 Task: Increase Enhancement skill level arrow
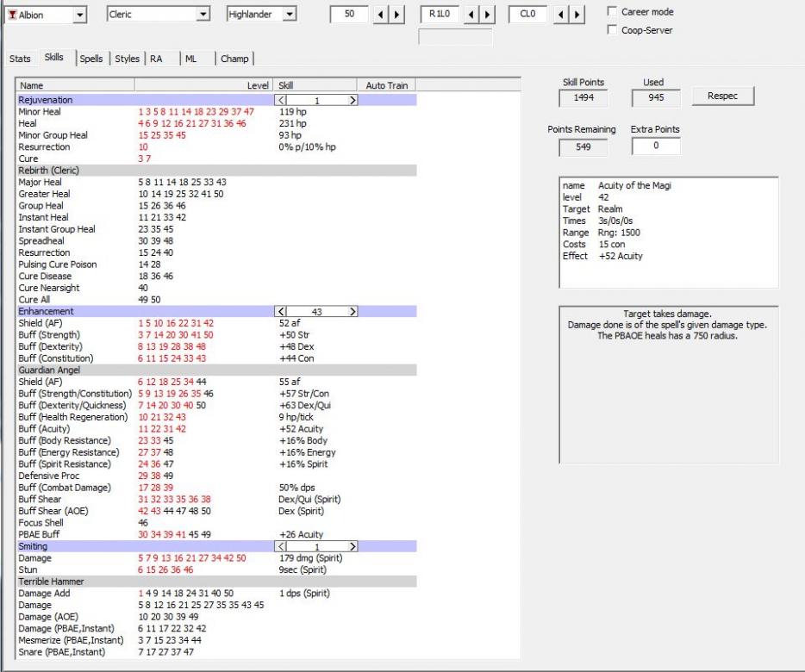pyautogui.click(x=353, y=312)
